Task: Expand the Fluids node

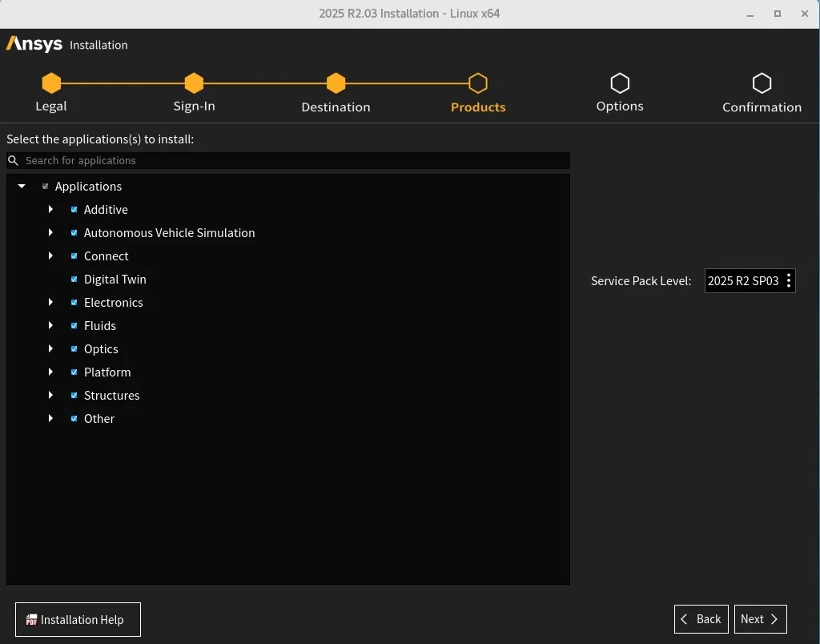Action: [50, 325]
